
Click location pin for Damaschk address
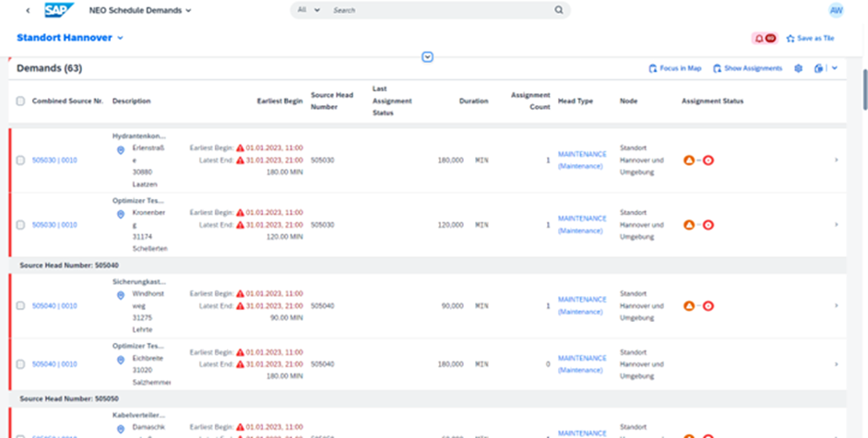click(x=121, y=430)
